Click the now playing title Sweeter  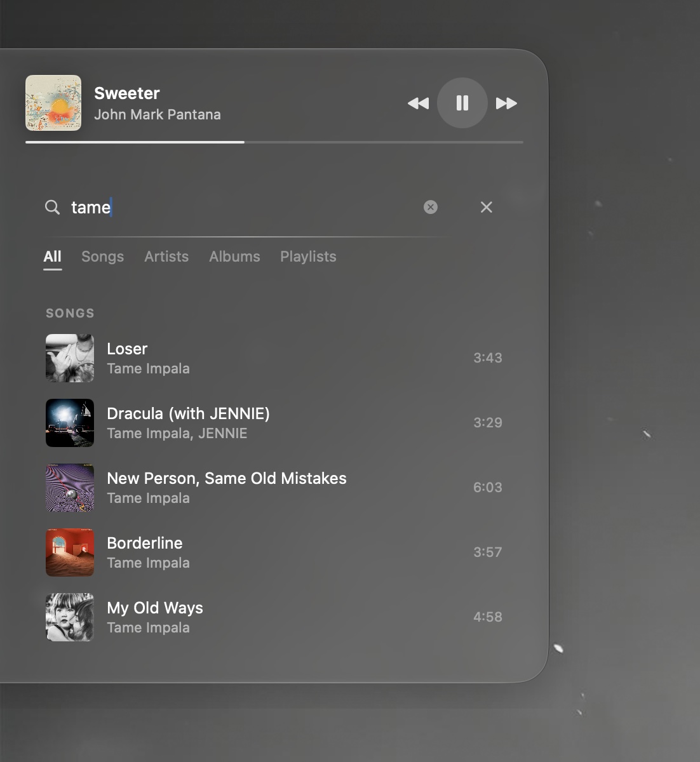pos(127,93)
